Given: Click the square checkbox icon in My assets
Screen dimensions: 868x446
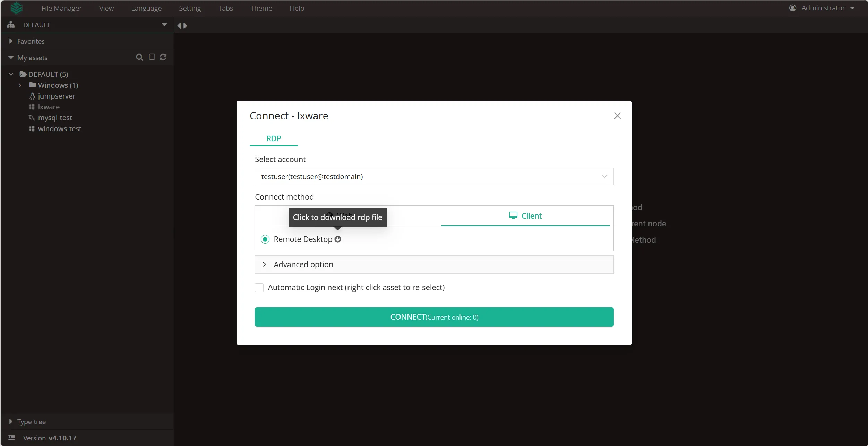Looking at the screenshot, I should pos(152,57).
